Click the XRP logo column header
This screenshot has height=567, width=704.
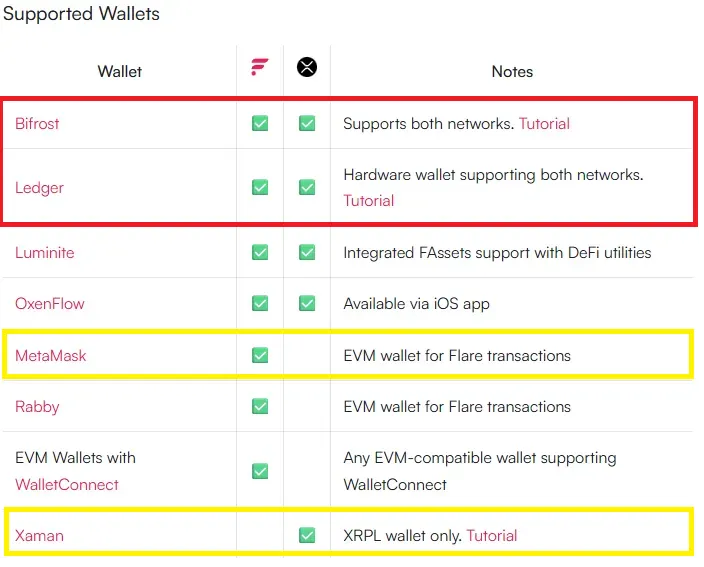[x=307, y=67]
